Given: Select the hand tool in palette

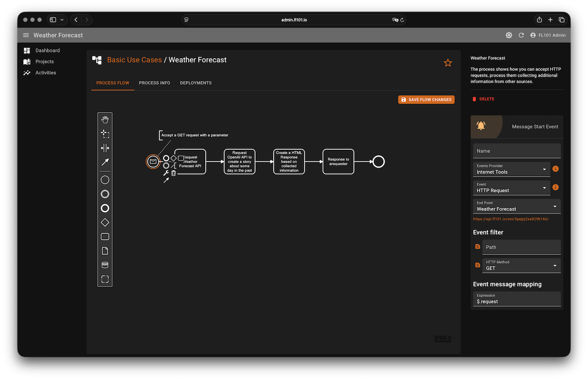Looking at the screenshot, I should [105, 120].
